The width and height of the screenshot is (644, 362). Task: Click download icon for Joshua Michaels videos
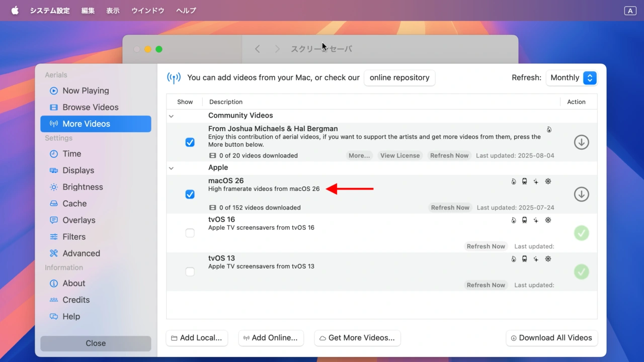click(582, 142)
